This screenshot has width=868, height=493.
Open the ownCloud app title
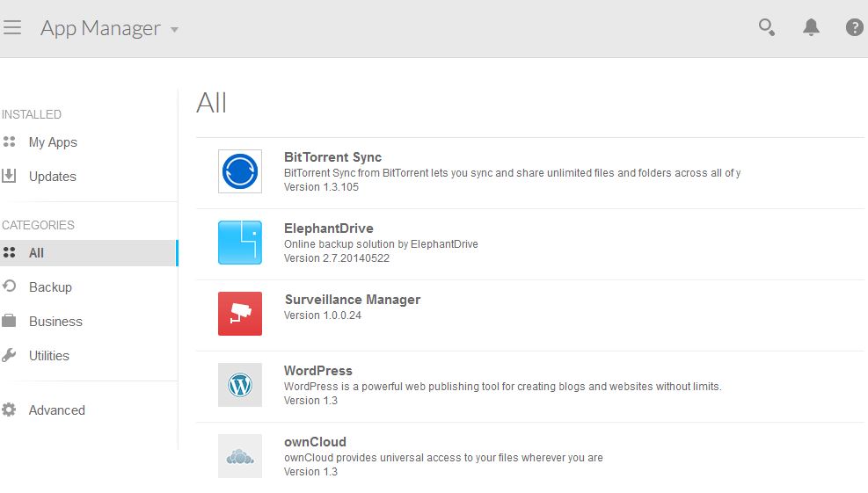315,442
